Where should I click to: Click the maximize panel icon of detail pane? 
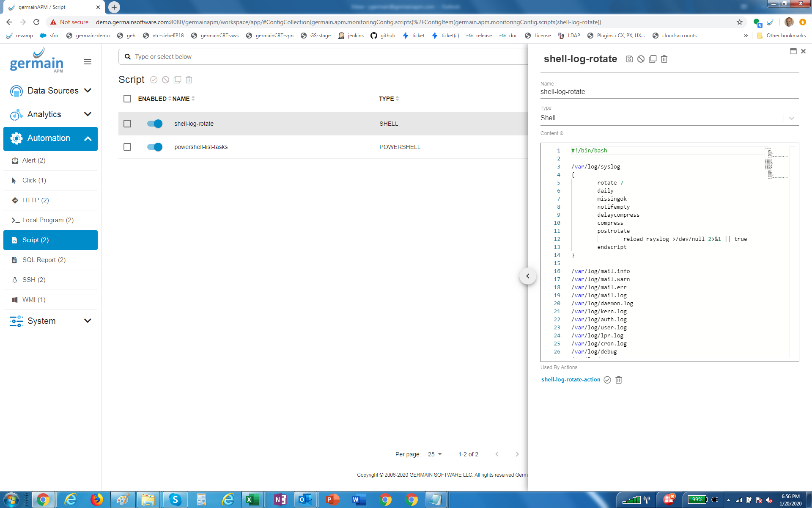793,51
